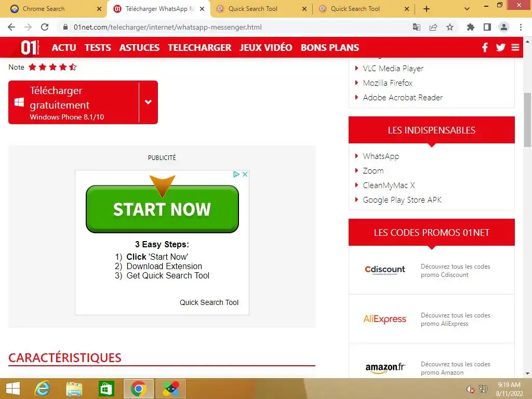Image resolution: width=532 pixels, height=399 pixels.
Task: Open the TELECHARGER menu
Action: point(199,47)
